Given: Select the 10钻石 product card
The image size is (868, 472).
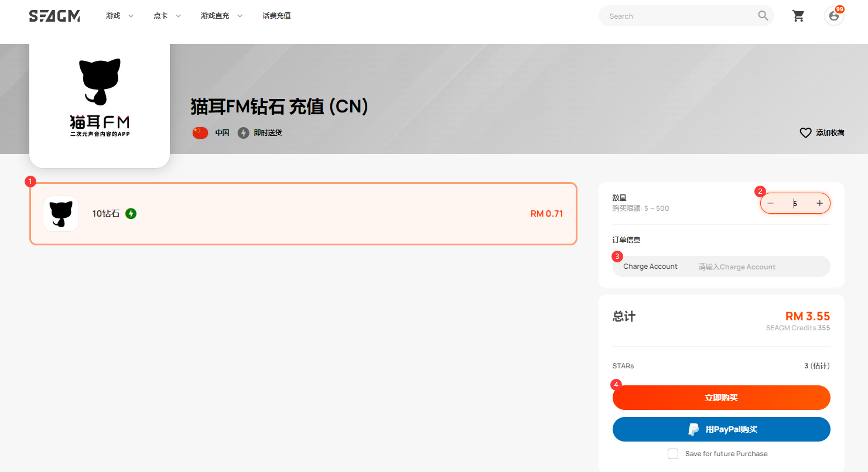Looking at the screenshot, I should (303, 214).
